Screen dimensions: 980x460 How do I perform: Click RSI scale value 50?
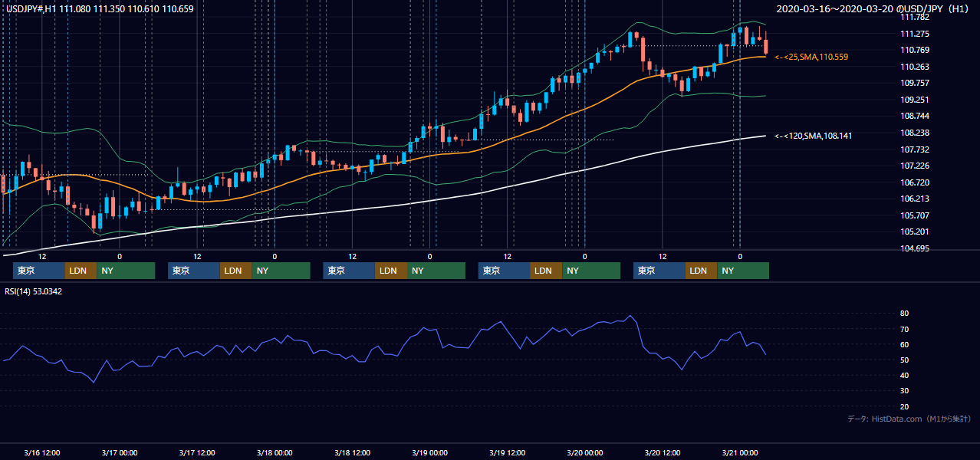[904, 360]
